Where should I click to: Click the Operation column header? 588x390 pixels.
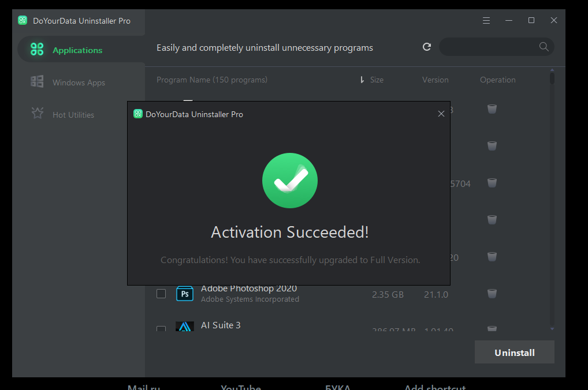498,80
